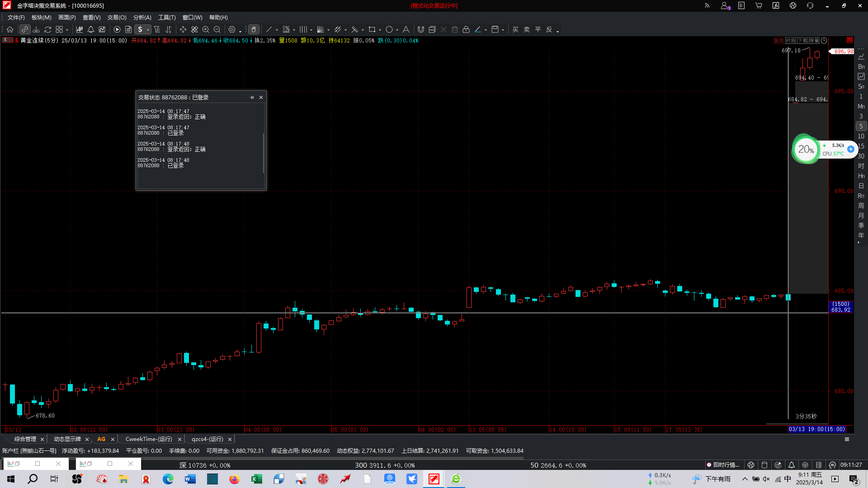Toggle the hand pan mode button
The image size is (868, 488).
point(254,29)
